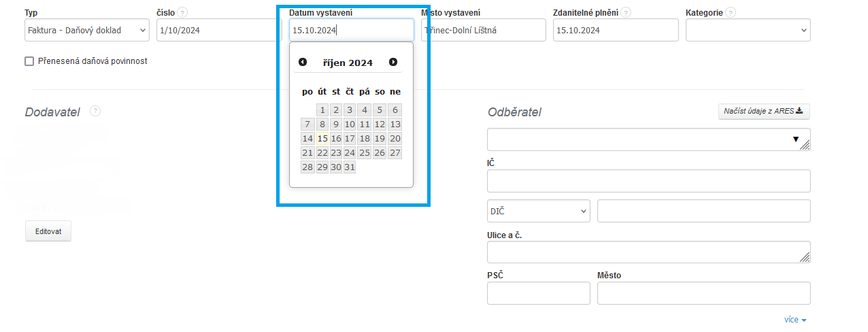Pick October 1 in the datepicker
The image size is (868, 332).
(322, 110)
